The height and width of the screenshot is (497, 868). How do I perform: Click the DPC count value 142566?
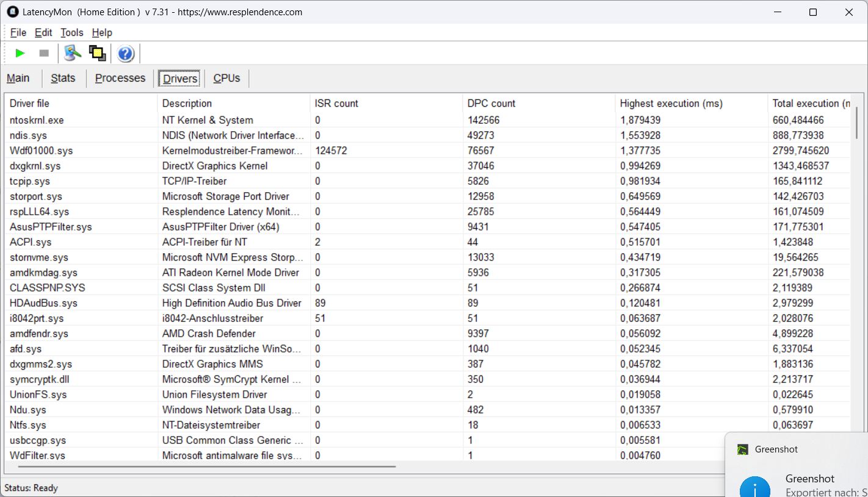pyautogui.click(x=483, y=120)
